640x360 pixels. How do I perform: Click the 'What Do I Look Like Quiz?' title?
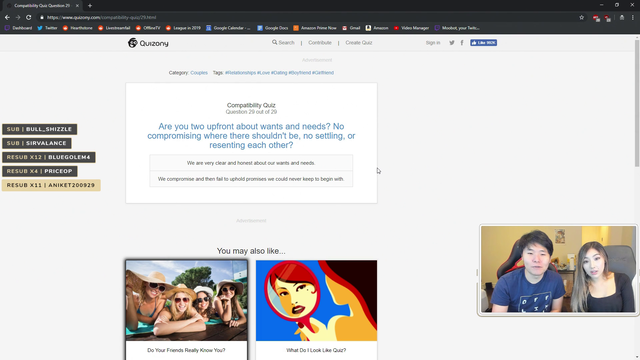pos(316,350)
